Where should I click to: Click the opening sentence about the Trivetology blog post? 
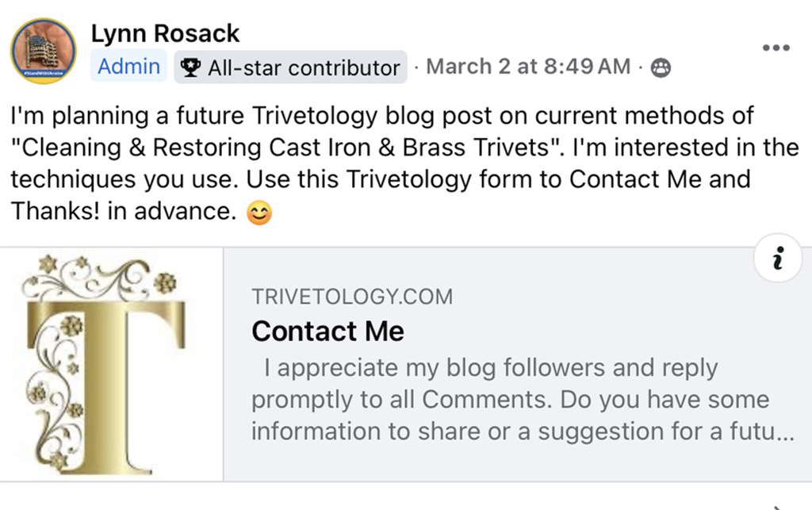pos(381,116)
